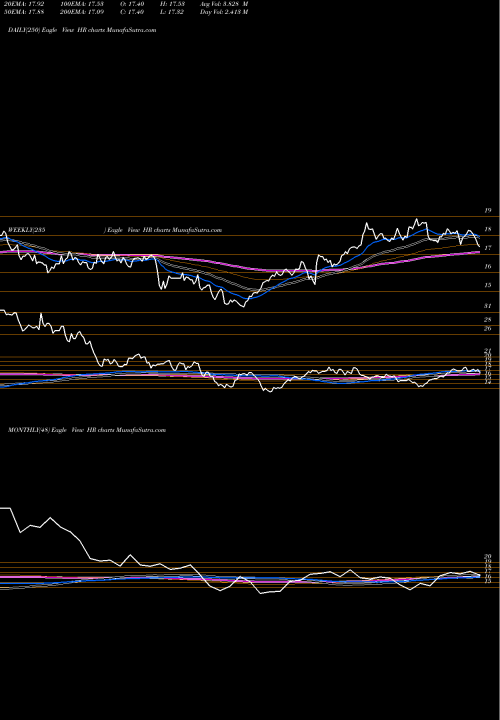The image size is (500, 720).
Task: Click the DAILY(250) Eagle View chart title
Action: point(82,30)
